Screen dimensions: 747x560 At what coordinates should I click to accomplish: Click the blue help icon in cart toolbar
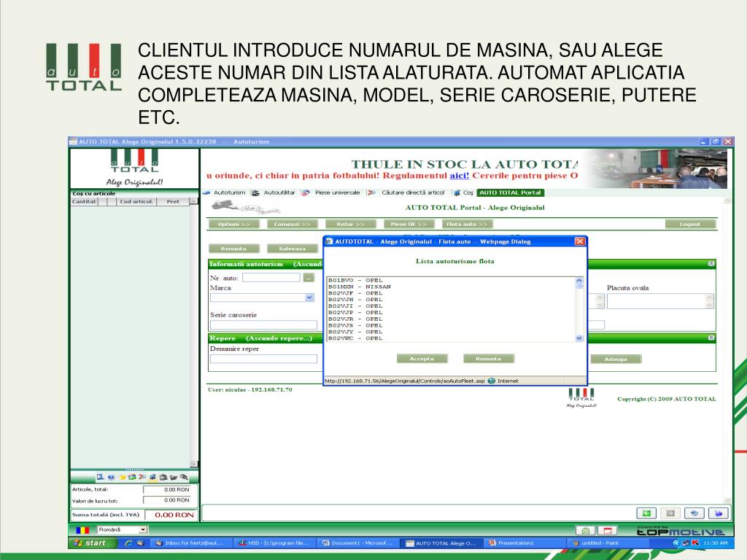[x=111, y=477]
